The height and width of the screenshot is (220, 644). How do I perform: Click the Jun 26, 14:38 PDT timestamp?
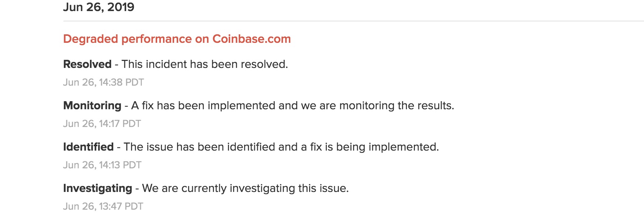(x=104, y=82)
